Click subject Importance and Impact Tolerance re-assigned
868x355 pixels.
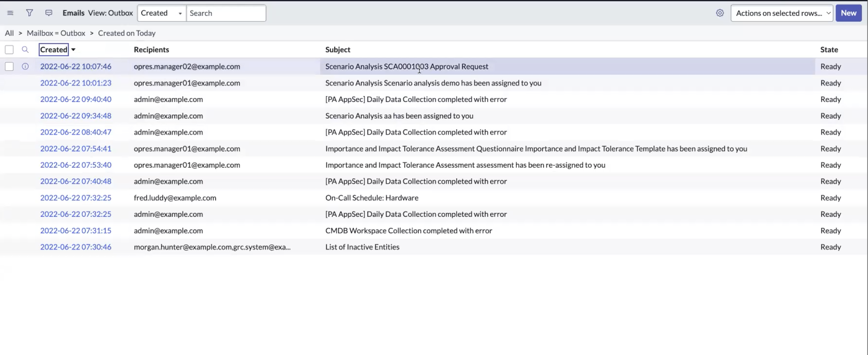coord(465,165)
